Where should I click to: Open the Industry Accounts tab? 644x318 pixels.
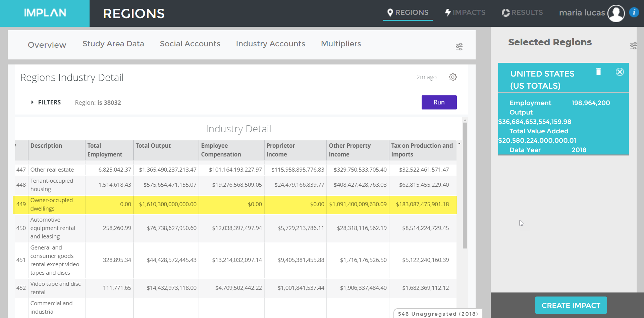tap(271, 44)
